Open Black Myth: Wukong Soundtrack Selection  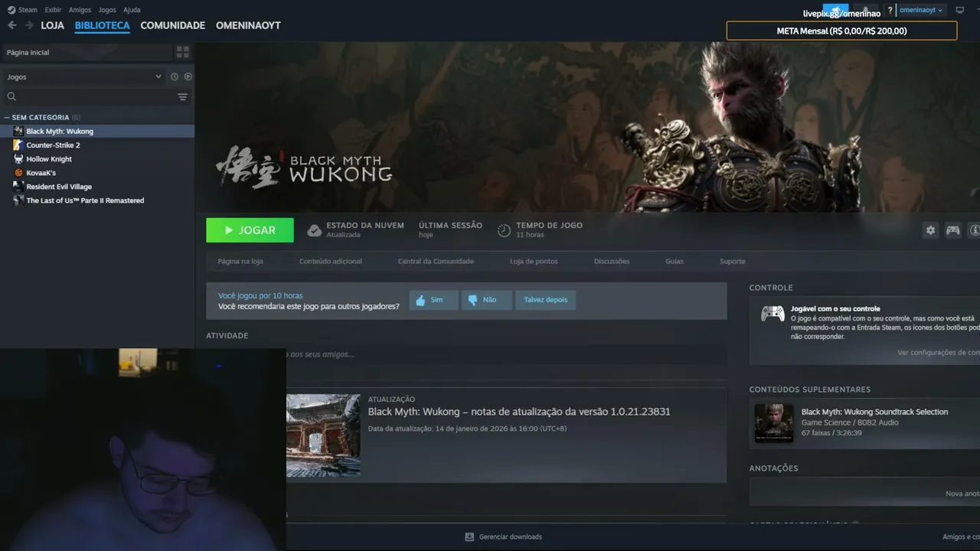click(874, 412)
